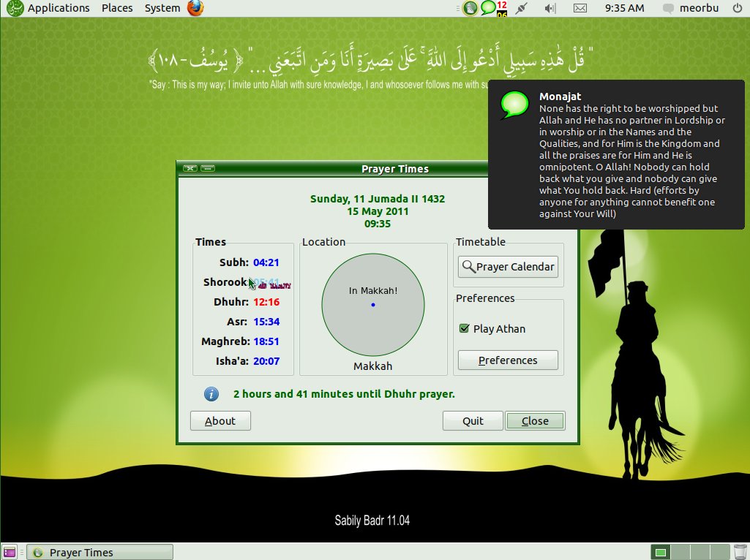
Task: Open the Places menu
Action: tap(117, 8)
